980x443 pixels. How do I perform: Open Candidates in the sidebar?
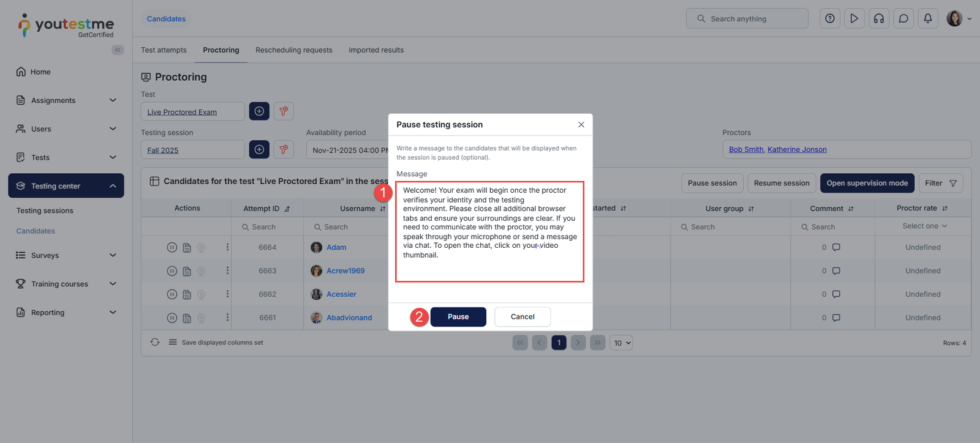pyautogui.click(x=36, y=231)
